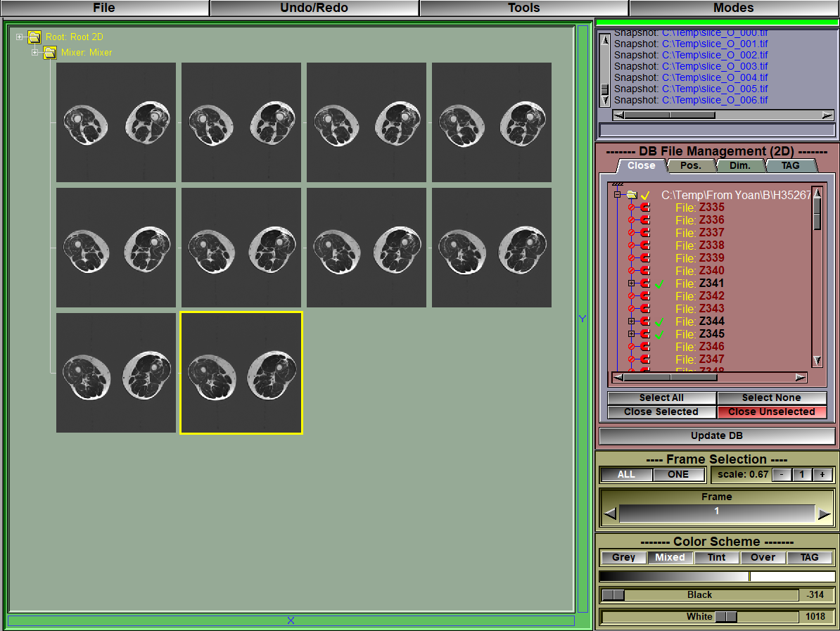Click the Close Selected button

coord(661,412)
